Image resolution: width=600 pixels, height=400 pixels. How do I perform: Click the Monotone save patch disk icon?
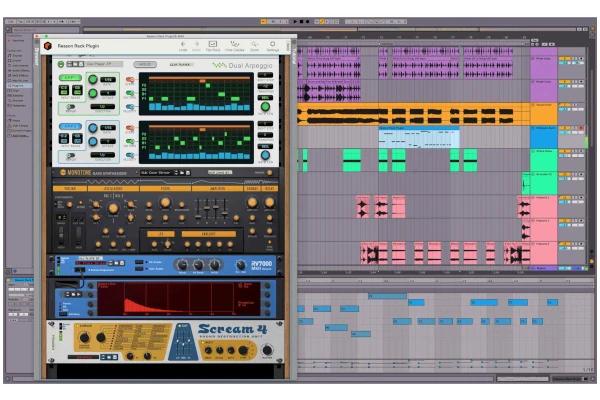tap(188, 173)
